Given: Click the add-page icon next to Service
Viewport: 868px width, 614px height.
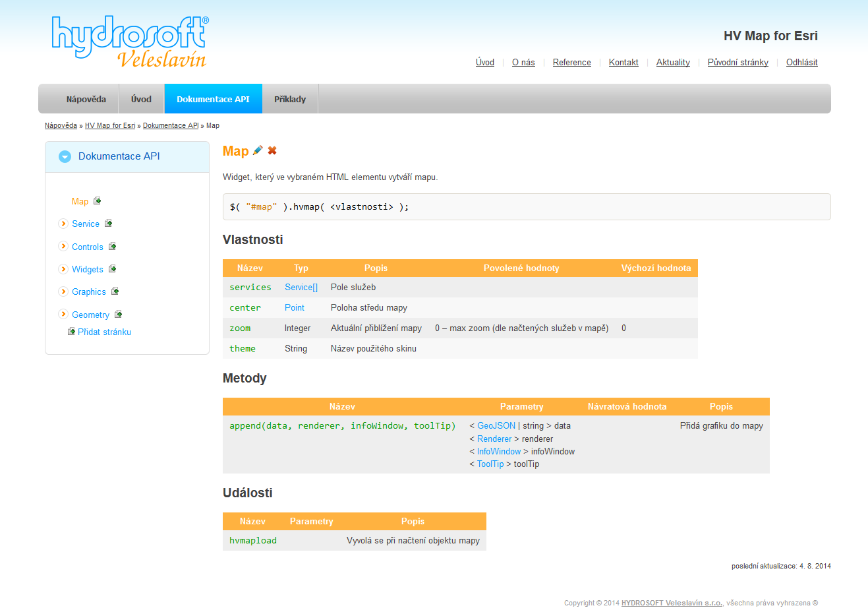Looking at the screenshot, I should 109,224.
